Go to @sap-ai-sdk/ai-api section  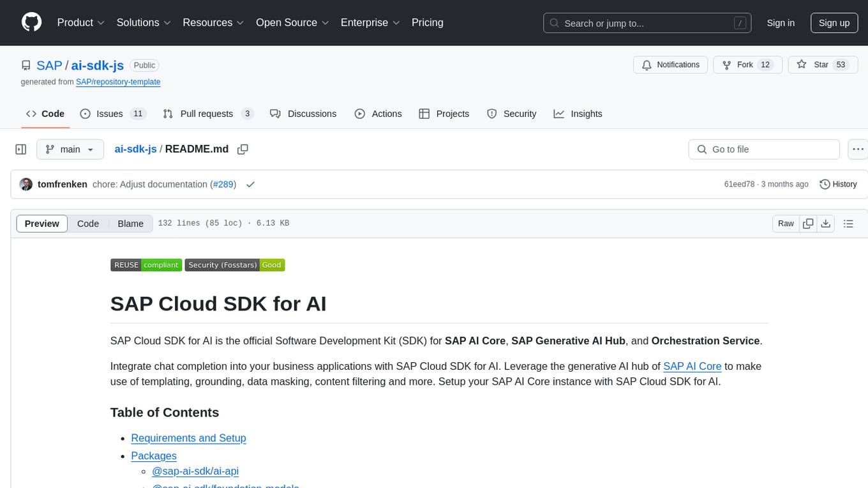(x=195, y=471)
